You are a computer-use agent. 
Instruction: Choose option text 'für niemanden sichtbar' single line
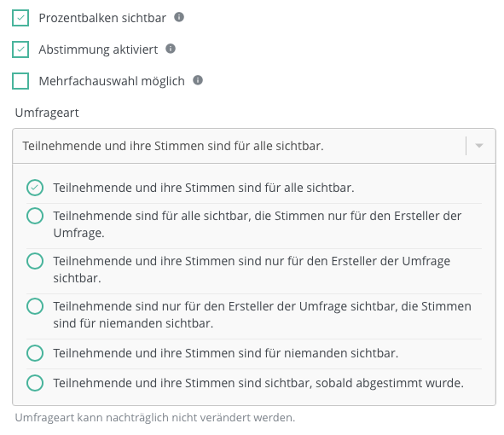pos(226,353)
